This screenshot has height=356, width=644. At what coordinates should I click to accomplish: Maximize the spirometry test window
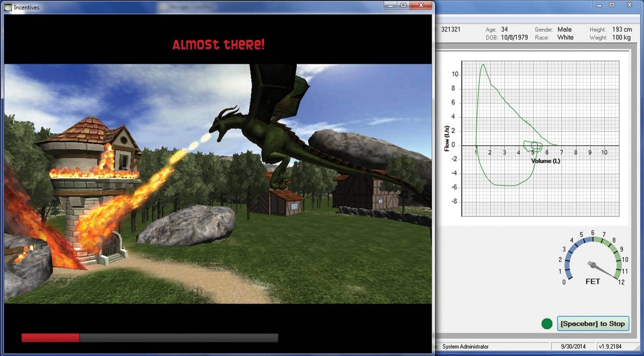point(612,5)
